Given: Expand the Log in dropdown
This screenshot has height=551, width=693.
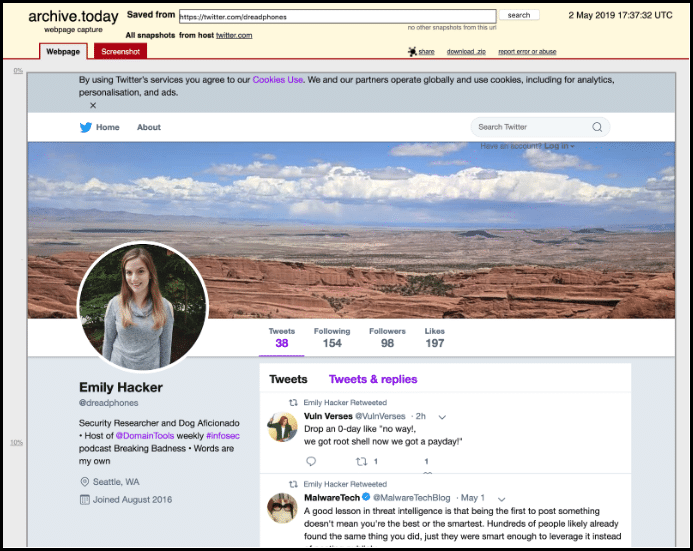Looking at the screenshot, I should (559, 146).
